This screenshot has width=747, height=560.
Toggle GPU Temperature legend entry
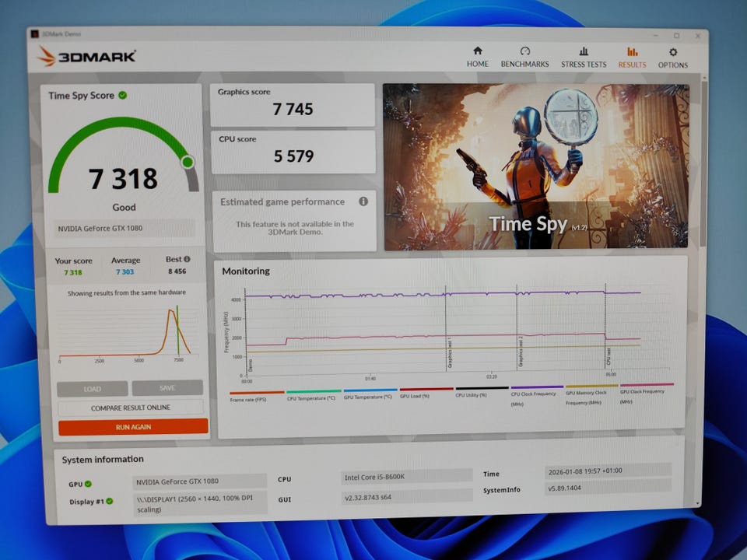(x=370, y=394)
